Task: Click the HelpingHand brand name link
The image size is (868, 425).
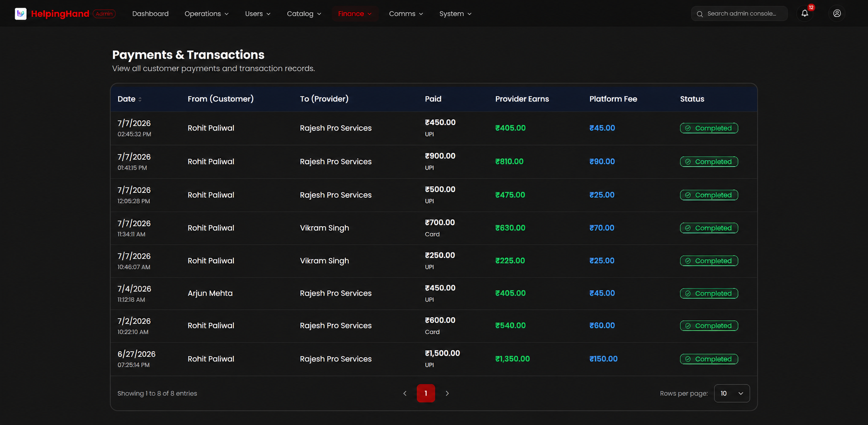Action: point(60,14)
